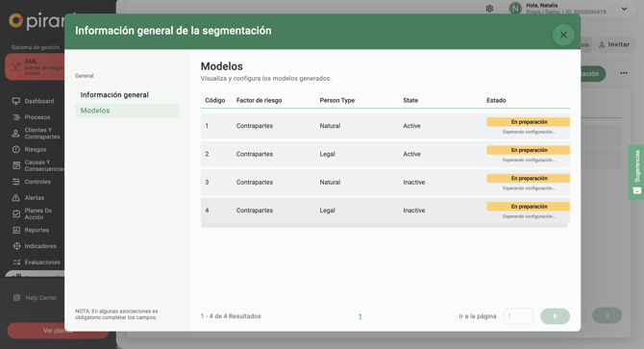Open the Sugerencias side tab
The width and height of the screenshot is (644, 349).
click(x=636, y=172)
